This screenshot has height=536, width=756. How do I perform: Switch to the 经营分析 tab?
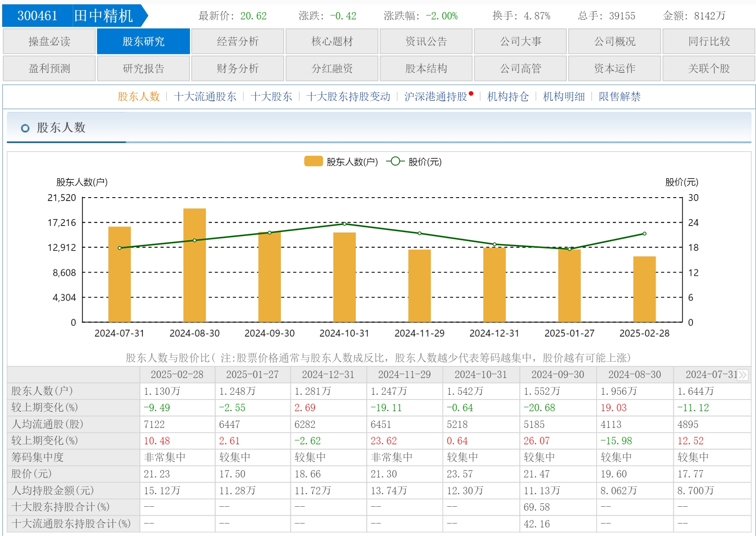tap(237, 41)
